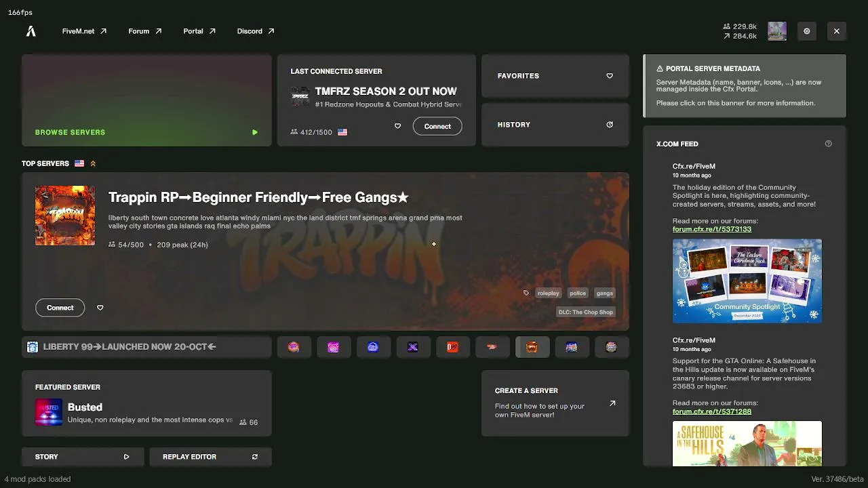868x488 pixels.
Task: Open the FiveM logo home icon
Action: 31,31
